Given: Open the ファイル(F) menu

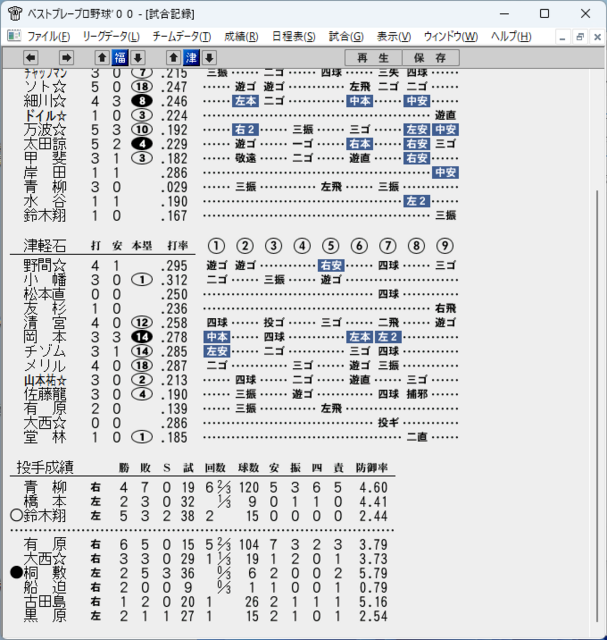Looking at the screenshot, I should [x=48, y=37].
